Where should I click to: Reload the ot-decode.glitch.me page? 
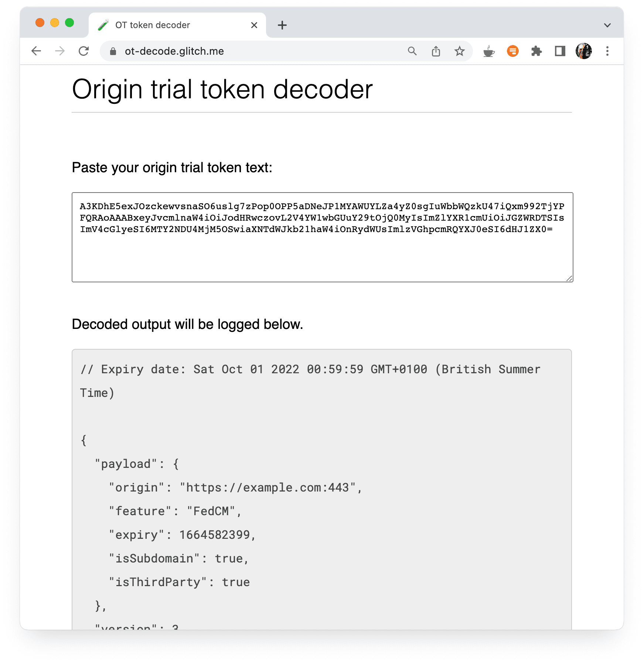(84, 51)
